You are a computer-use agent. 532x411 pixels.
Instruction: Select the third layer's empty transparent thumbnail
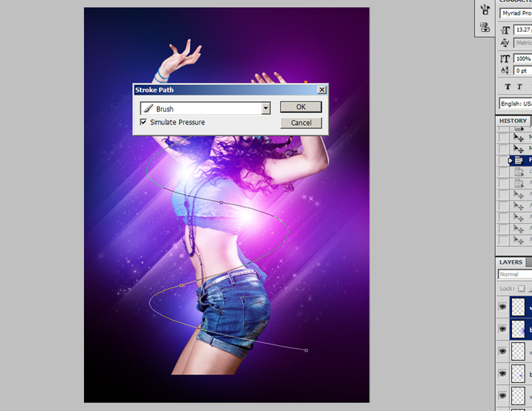[518, 351]
